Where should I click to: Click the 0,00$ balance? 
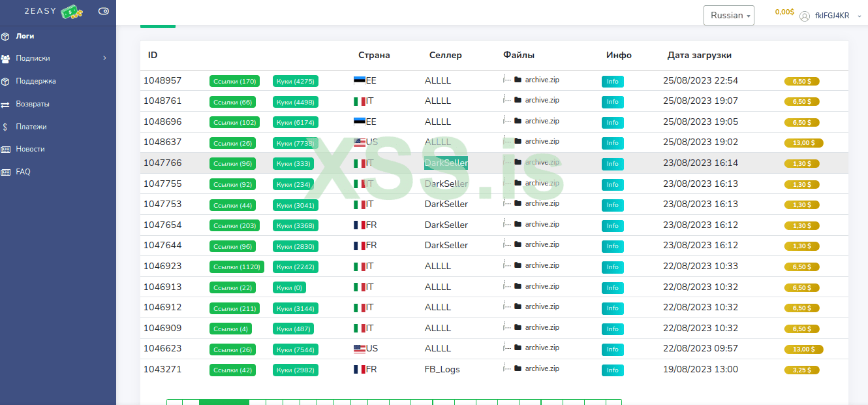click(784, 12)
